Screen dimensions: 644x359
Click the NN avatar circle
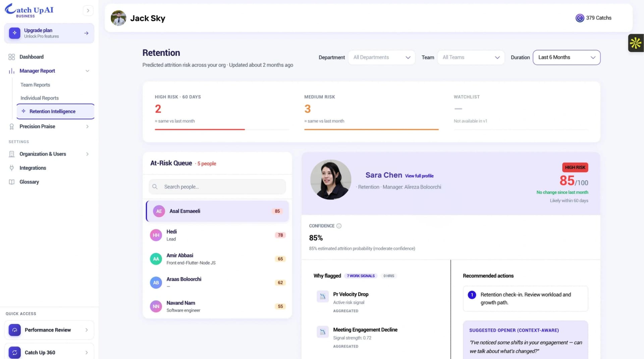pos(156,307)
